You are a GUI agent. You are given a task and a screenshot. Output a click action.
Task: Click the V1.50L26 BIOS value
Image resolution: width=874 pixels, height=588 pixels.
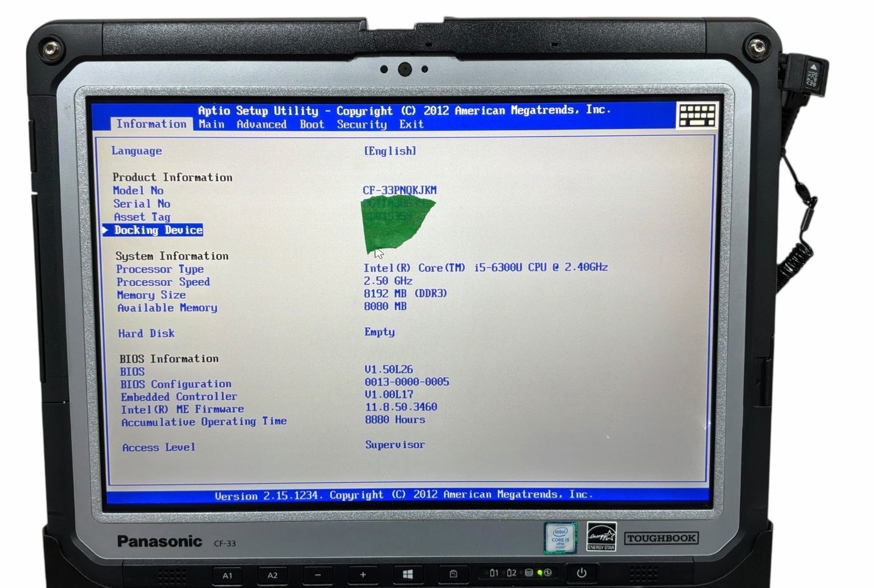tap(389, 369)
